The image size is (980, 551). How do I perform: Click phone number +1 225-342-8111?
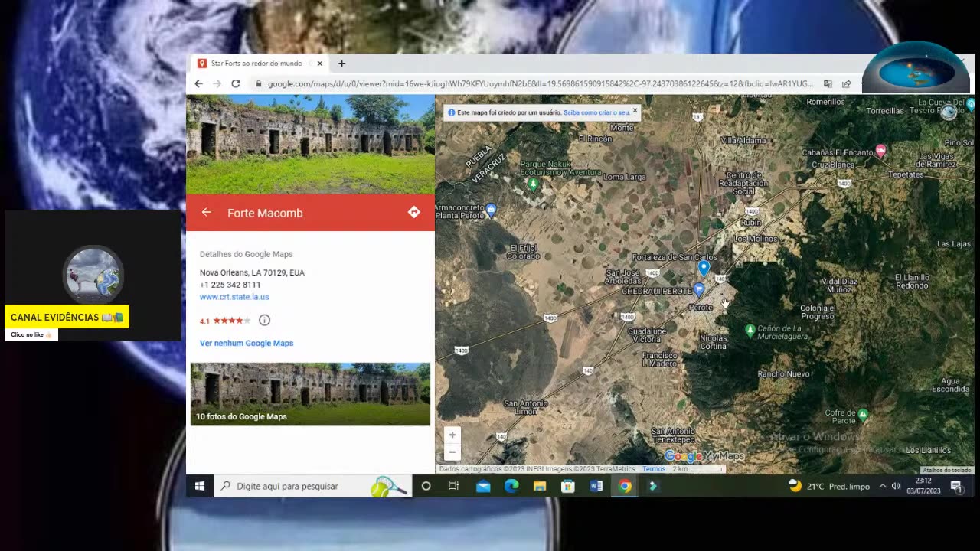tap(230, 285)
